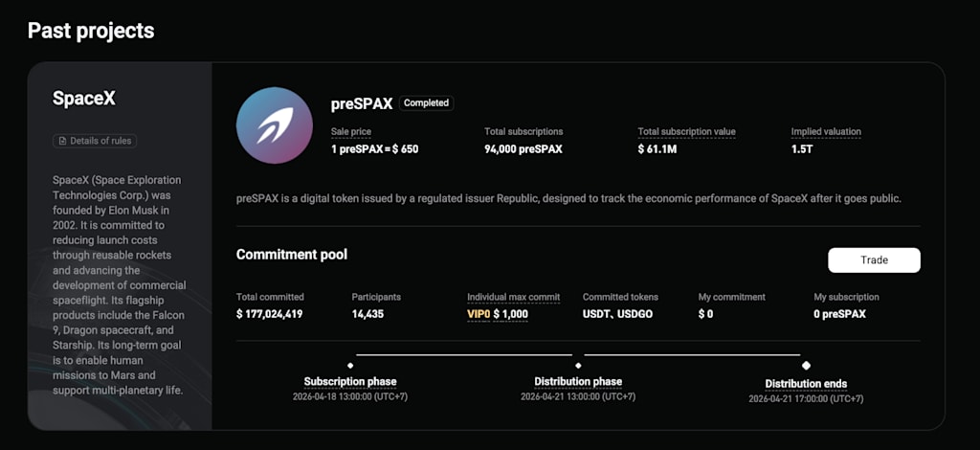Click the 0 preSPAX my subscription value
Screen dimensions: 980x450
coord(840,314)
